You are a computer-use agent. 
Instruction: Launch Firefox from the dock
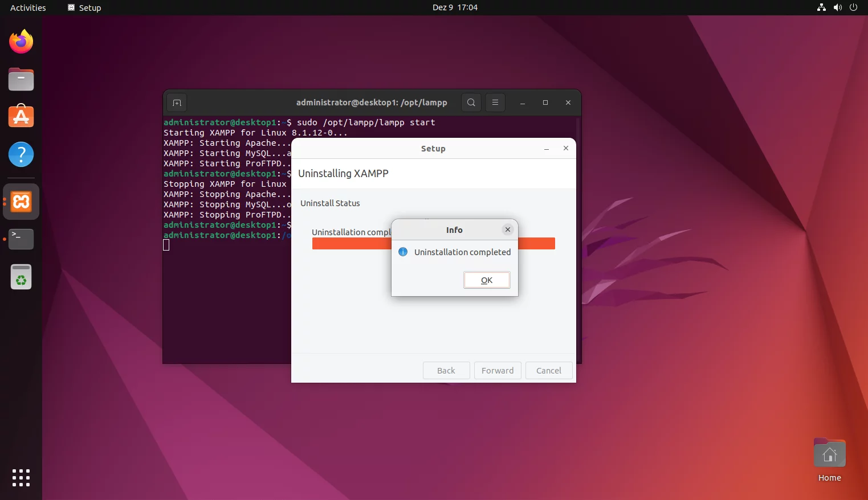point(21,42)
